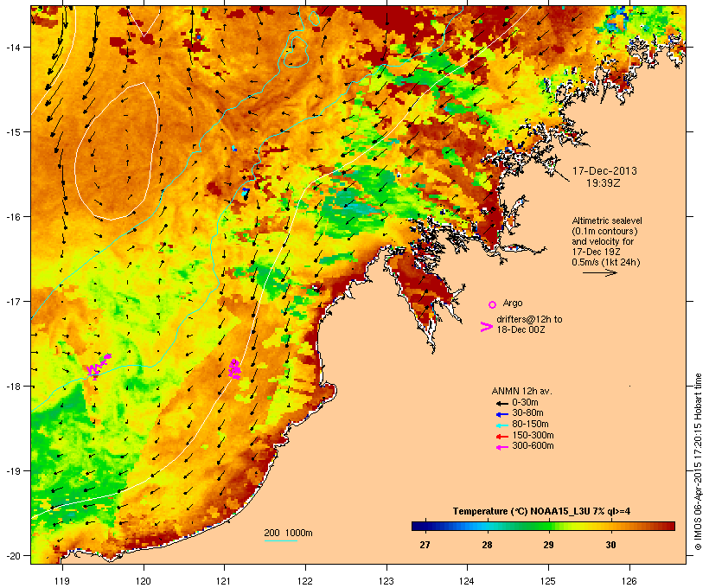Click longitude axis label 126
The height and width of the screenshot is (588, 709).
coord(629,581)
